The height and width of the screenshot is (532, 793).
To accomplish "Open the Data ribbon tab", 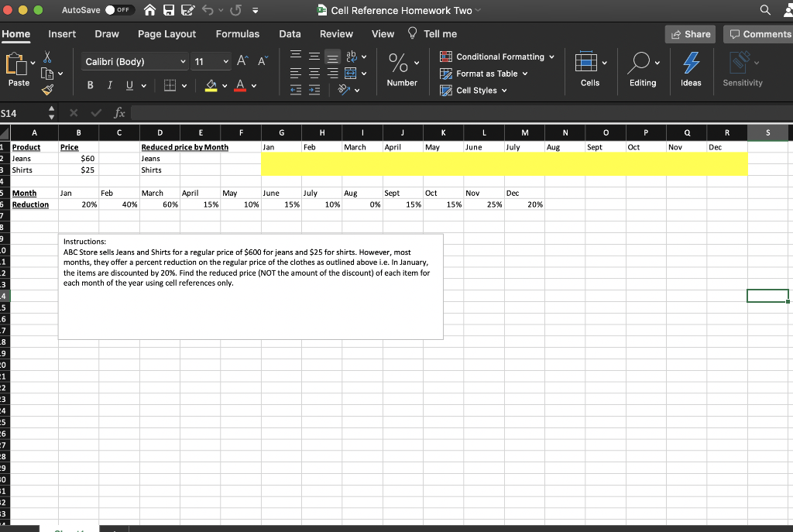I will click(x=290, y=33).
